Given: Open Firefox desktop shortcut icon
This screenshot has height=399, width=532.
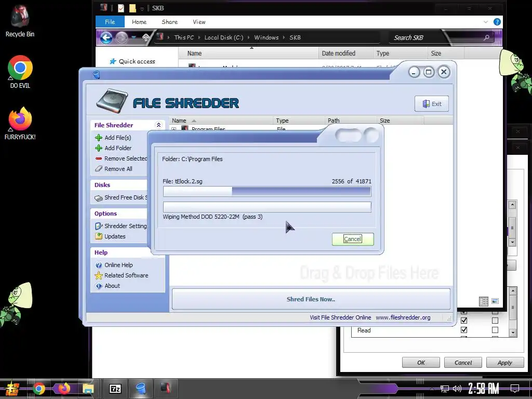Looking at the screenshot, I should pos(20,124).
